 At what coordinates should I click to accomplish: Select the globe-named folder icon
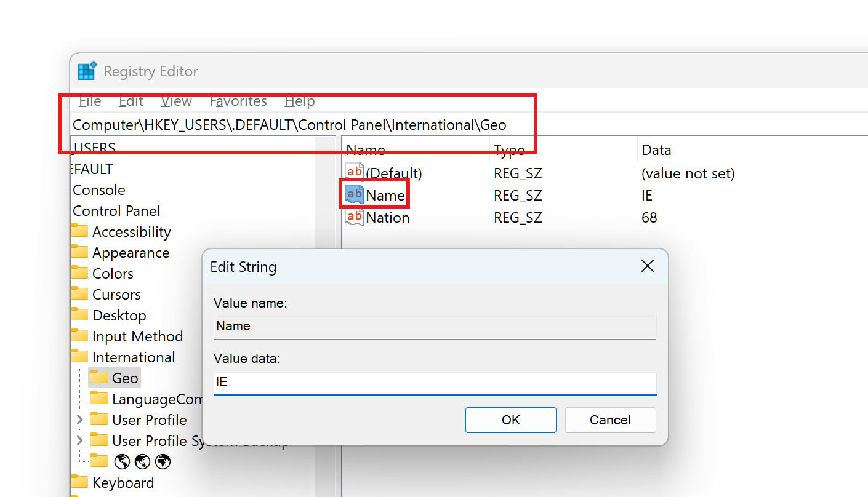pos(99,461)
